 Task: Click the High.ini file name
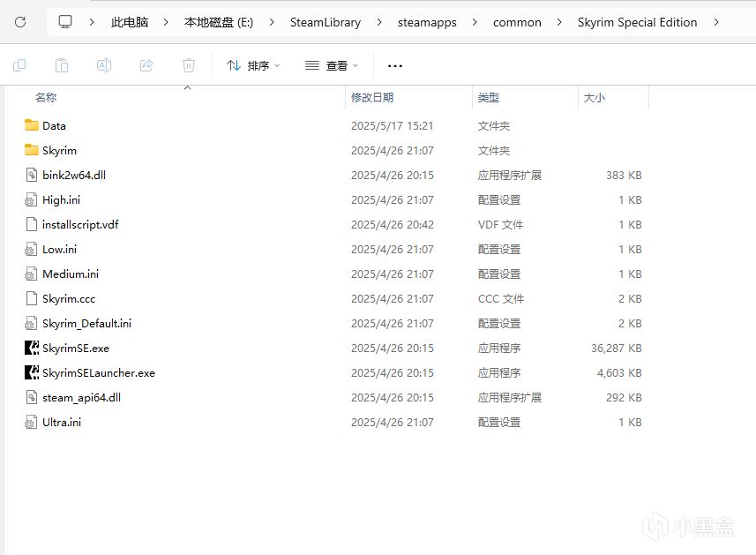point(61,200)
